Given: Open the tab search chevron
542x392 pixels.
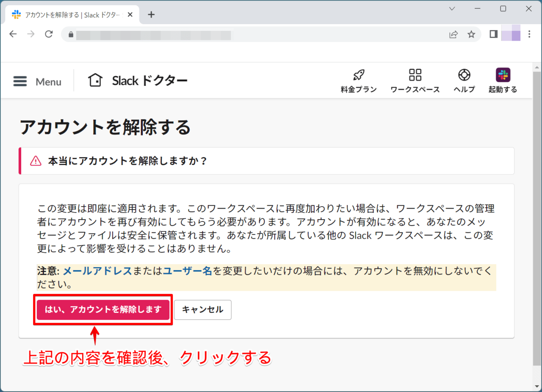Looking at the screenshot, I should pyautogui.click(x=452, y=9).
